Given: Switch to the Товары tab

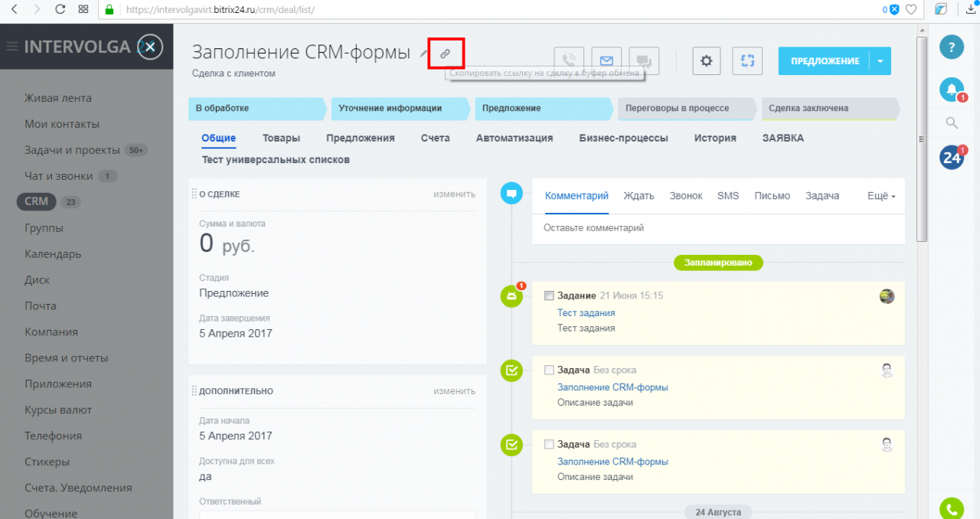Looking at the screenshot, I should (x=281, y=139).
